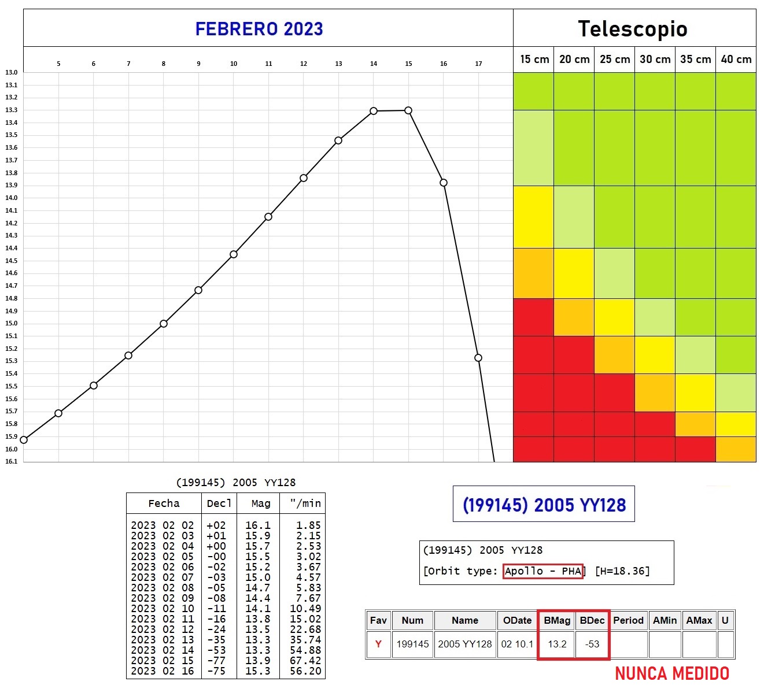Click the NUNCA MEDIDO red label
Viewport: 764px width, 700px height.
tap(672, 673)
